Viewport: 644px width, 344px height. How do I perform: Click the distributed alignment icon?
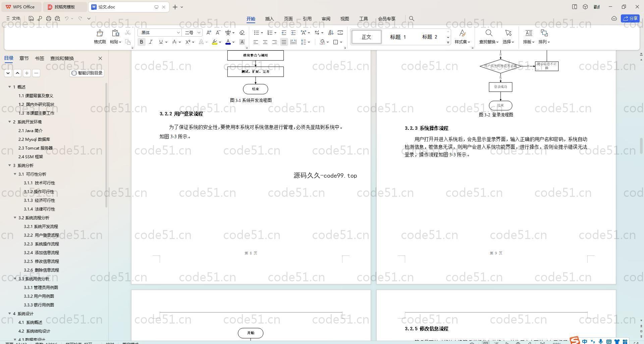click(293, 42)
